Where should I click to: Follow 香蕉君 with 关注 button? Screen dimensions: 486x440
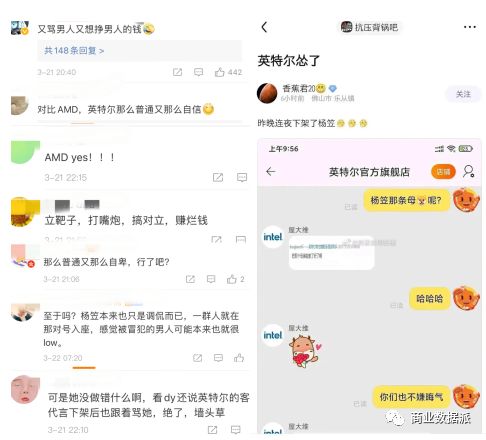click(x=463, y=94)
